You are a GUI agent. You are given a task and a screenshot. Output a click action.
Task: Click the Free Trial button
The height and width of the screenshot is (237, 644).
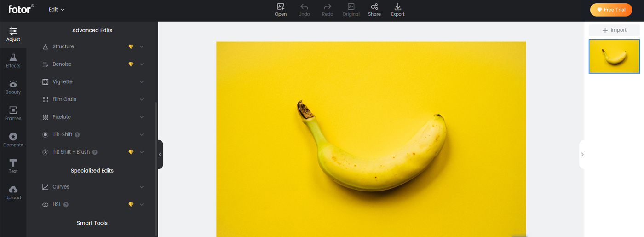click(x=611, y=10)
